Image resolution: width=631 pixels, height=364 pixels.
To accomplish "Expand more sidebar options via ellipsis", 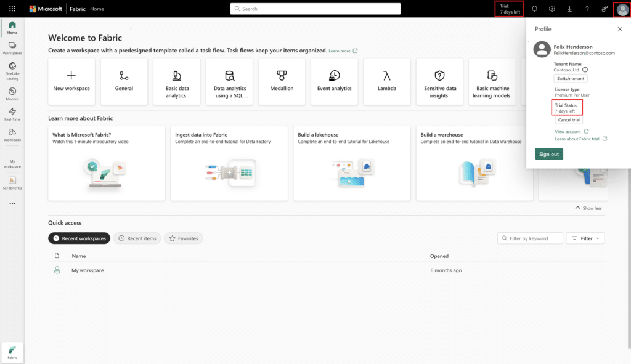I will point(12,203).
